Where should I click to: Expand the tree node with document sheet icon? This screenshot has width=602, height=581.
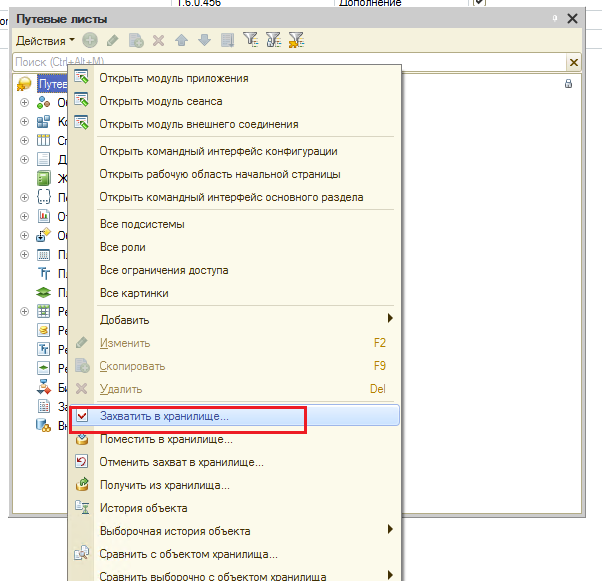(x=24, y=159)
